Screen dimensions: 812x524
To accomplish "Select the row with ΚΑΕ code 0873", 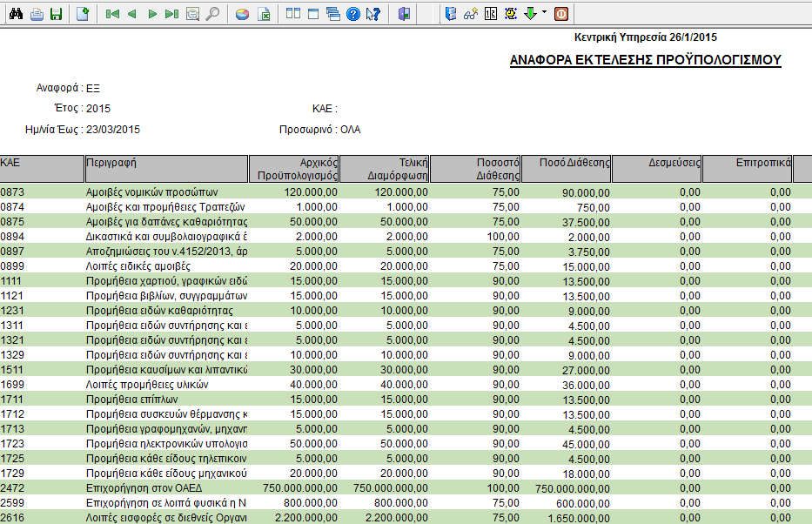I will [x=406, y=192].
